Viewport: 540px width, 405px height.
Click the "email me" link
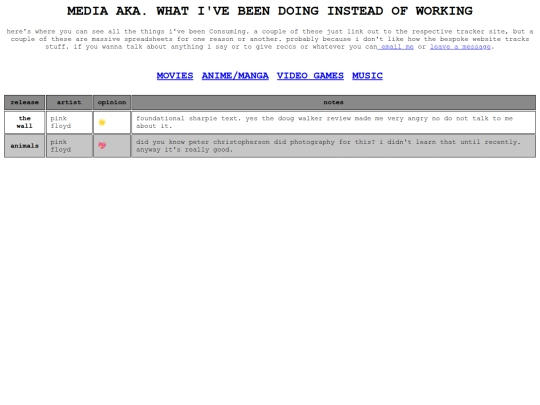click(x=396, y=46)
